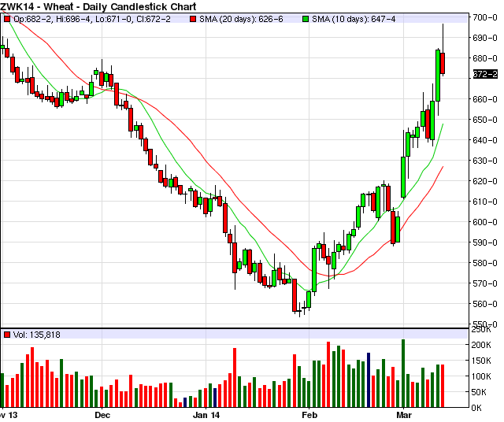Screen dimensions: 504x422
Task: Click the 600-0 price axis label
Action: (485, 222)
